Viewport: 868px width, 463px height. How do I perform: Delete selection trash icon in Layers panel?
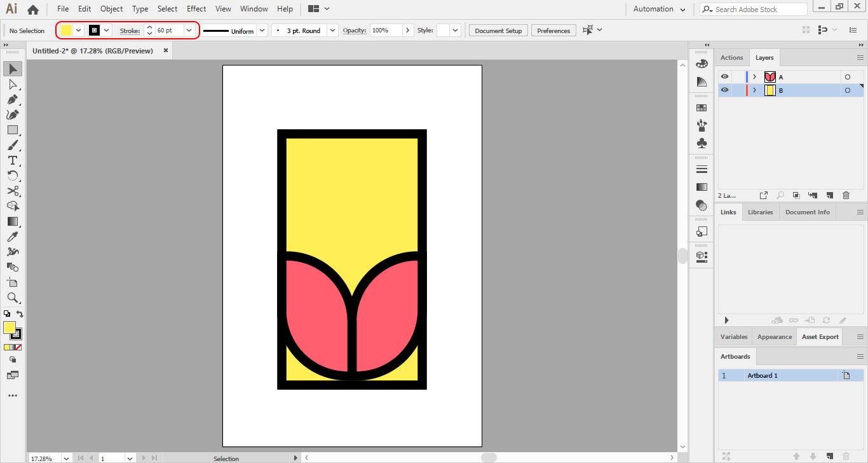tap(846, 195)
